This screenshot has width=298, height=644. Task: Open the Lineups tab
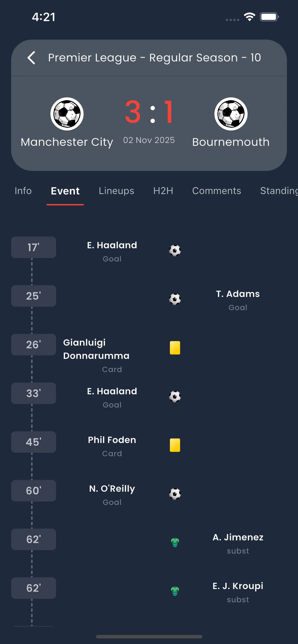point(116,191)
